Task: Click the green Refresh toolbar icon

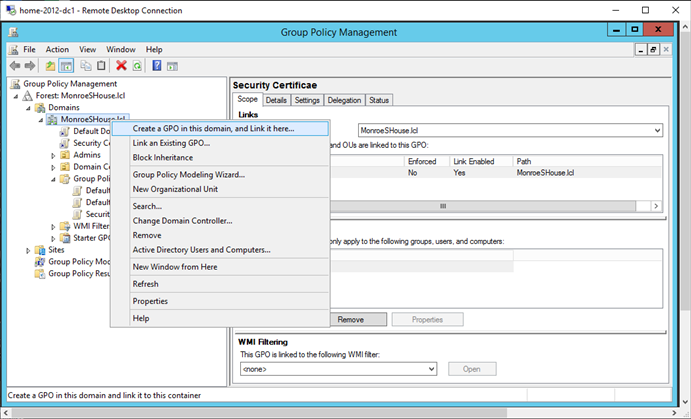Action: click(137, 66)
